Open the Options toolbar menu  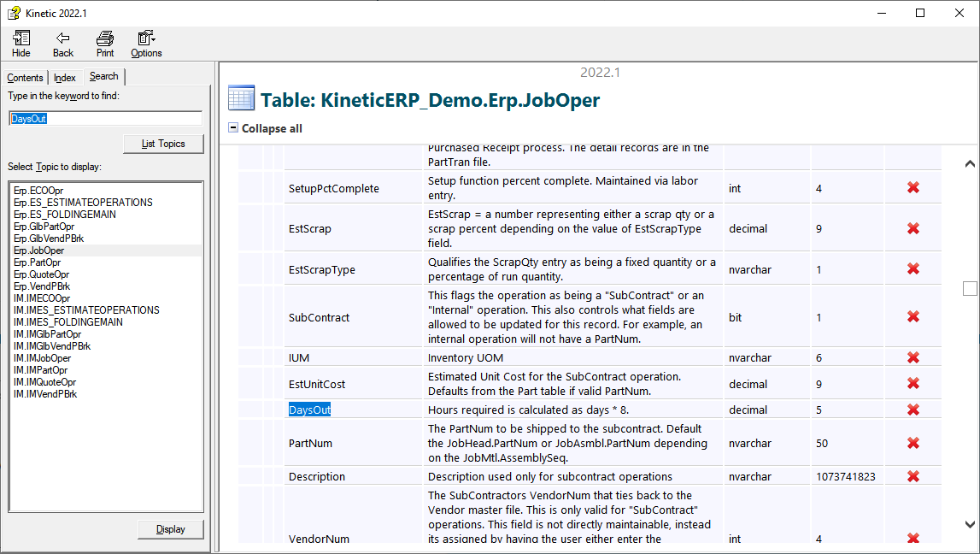[146, 44]
